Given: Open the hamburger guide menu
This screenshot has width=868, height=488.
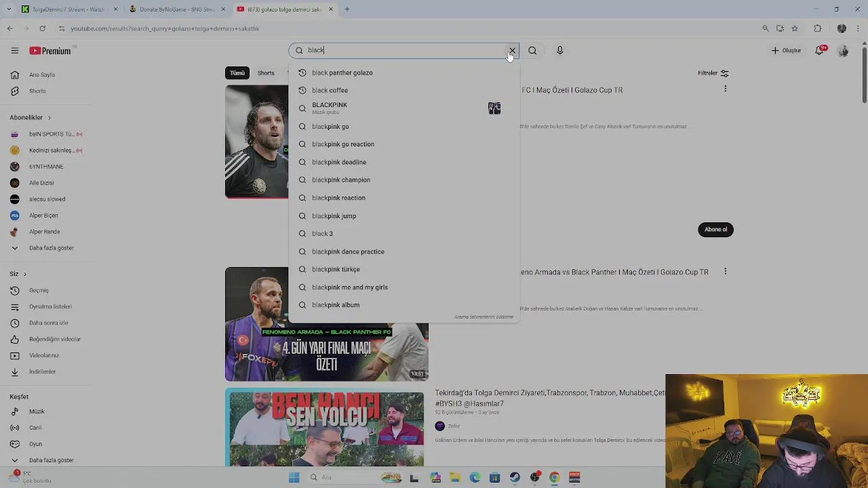Looking at the screenshot, I should coord(14,50).
